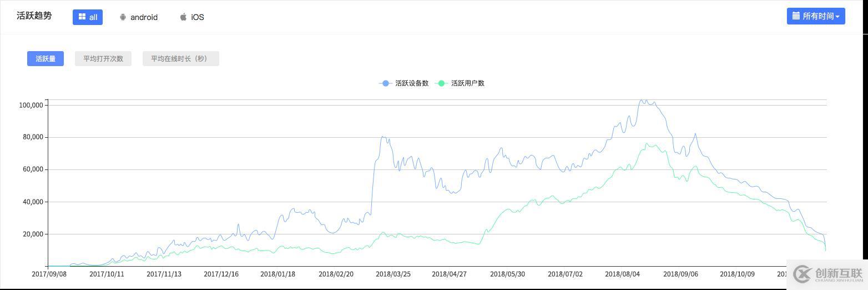868x290 pixels.
Task: Expand the caret arrow next to 所有时间
Action: (837, 17)
